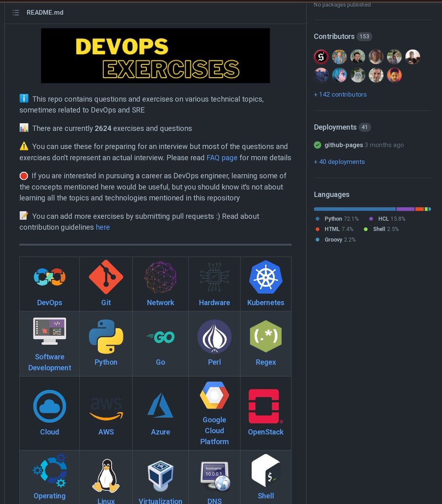442x504 pixels.
Task: Click the Hardware chip icon
Action: (214, 277)
